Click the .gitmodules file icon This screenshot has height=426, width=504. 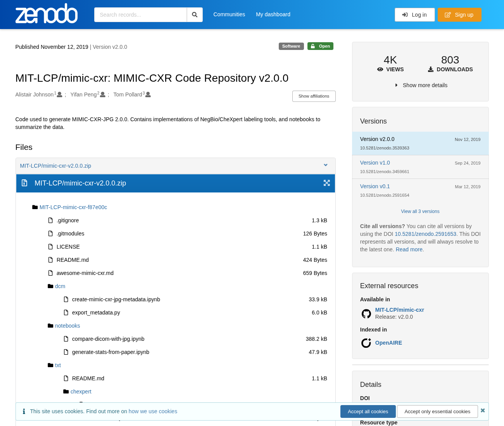pos(50,234)
